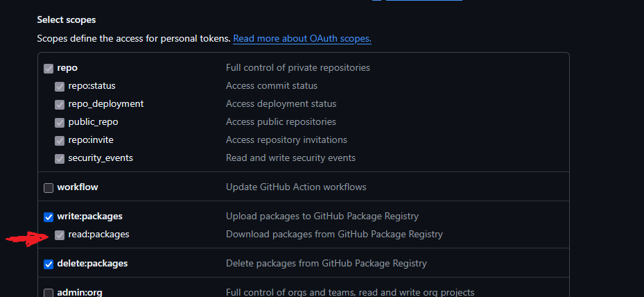Click the bold repo label text
This screenshot has width=644, height=297.
(67, 68)
